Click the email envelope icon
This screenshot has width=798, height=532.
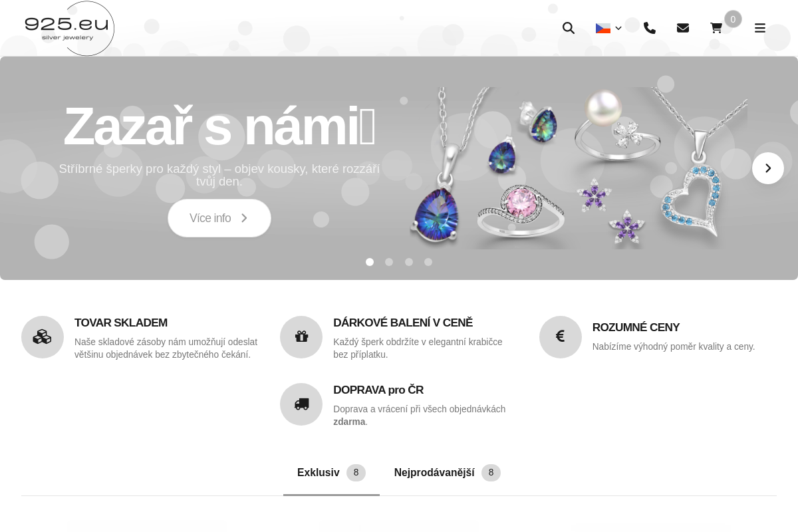tap(683, 28)
